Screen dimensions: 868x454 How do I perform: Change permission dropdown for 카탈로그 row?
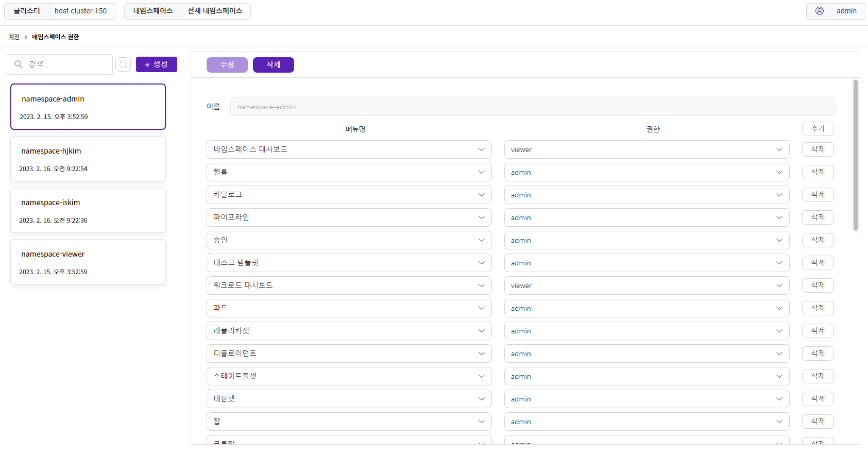[x=647, y=195]
